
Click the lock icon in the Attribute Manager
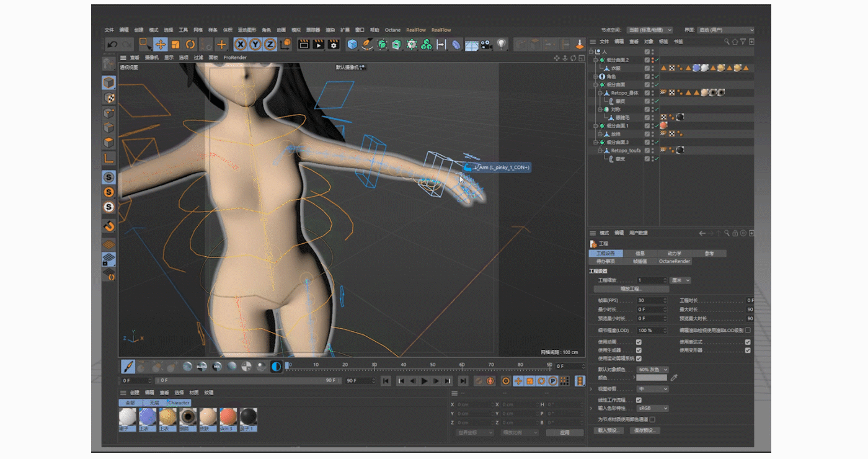pyautogui.click(x=735, y=233)
